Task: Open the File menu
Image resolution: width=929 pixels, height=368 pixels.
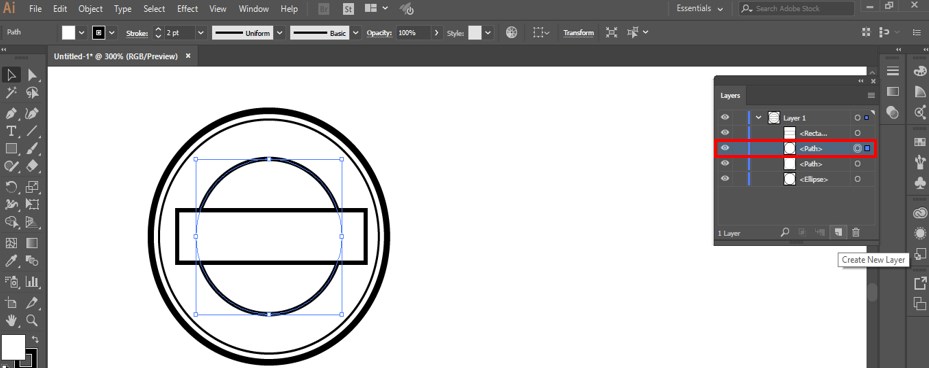Action: 35,9
